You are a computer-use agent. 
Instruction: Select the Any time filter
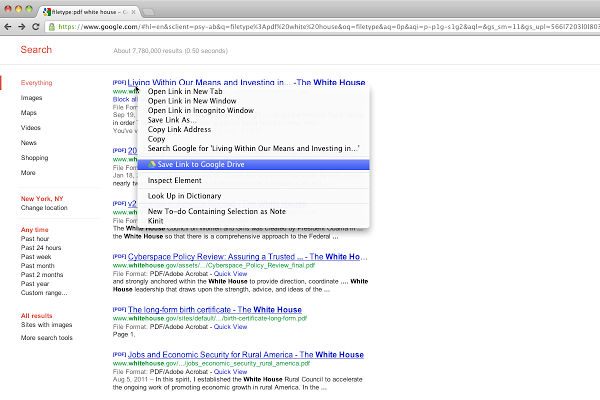click(x=34, y=230)
